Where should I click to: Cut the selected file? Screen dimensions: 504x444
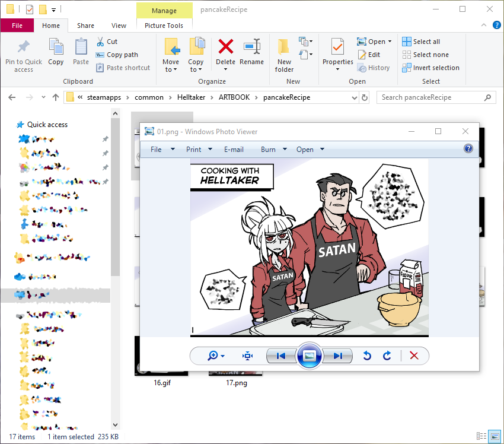click(107, 42)
